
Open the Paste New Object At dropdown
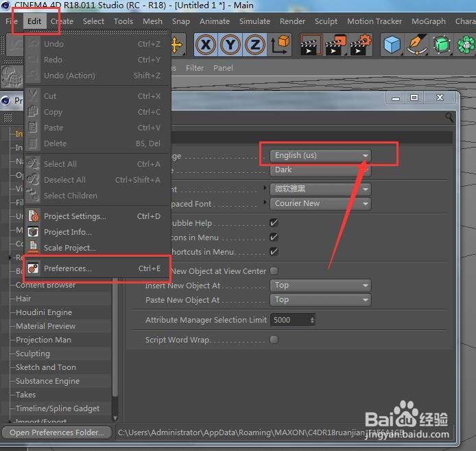tap(320, 300)
